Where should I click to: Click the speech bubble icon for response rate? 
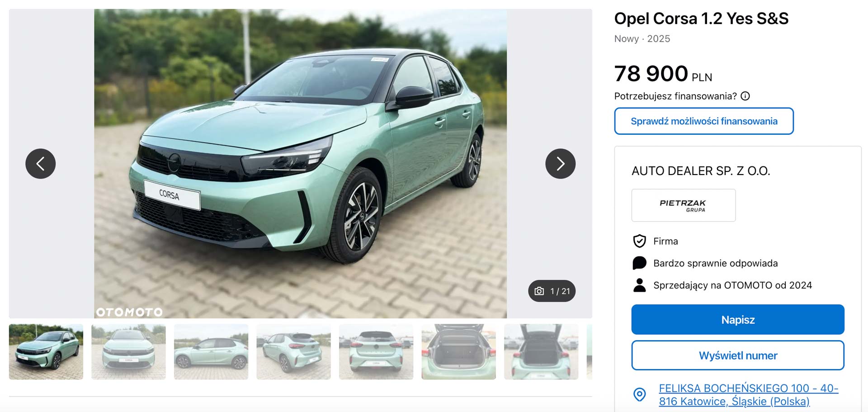(639, 263)
